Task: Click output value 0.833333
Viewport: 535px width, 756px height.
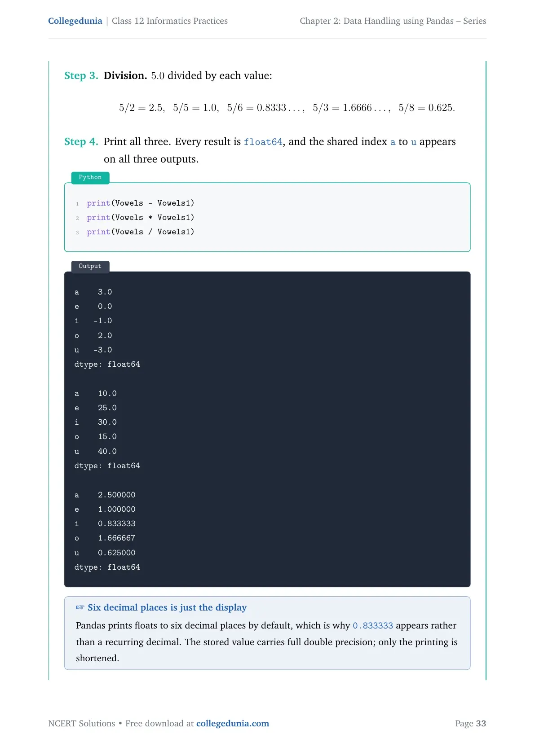Action: tap(117, 523)
